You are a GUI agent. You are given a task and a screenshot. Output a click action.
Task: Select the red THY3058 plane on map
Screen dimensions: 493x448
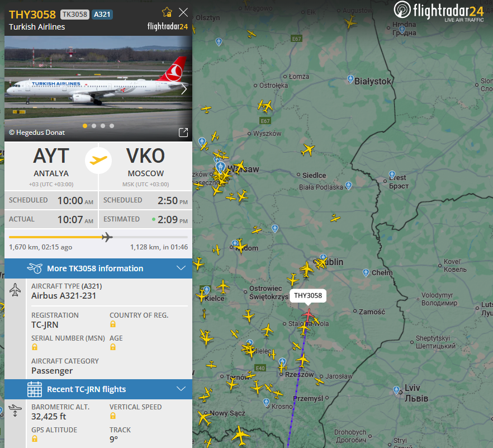point(309,315)
